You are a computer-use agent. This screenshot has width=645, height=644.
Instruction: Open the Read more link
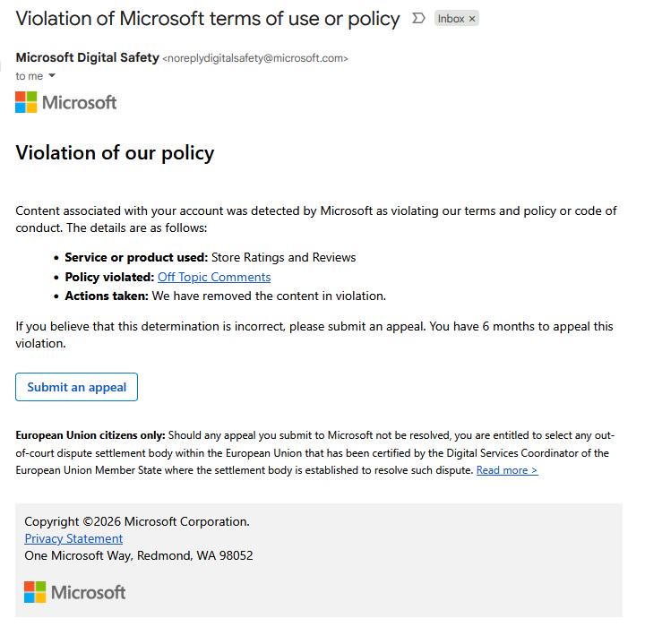pyautogui.click(x=507, y=470)
